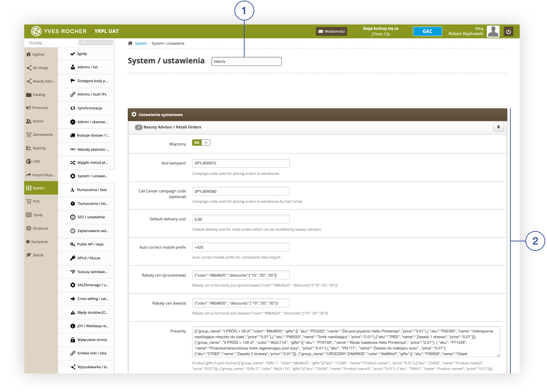Click Rabaty cen (kwota) field

(x=241, y=303)
